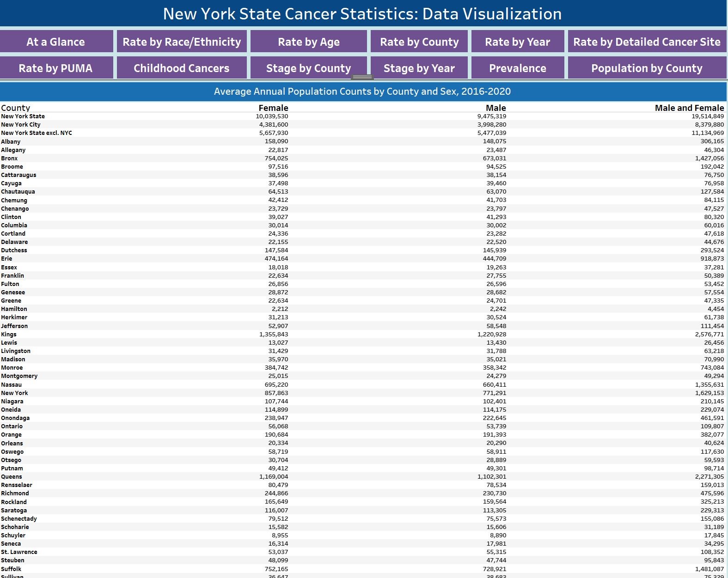This screenshot has height=578, width=728.
Task: Click total value 17,845 for Schuyler
Action: click(714, 535)
